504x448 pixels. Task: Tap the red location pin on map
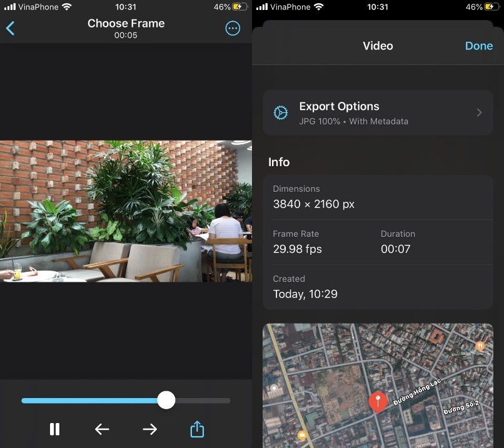pyautogui.click(x=378, y=401)
